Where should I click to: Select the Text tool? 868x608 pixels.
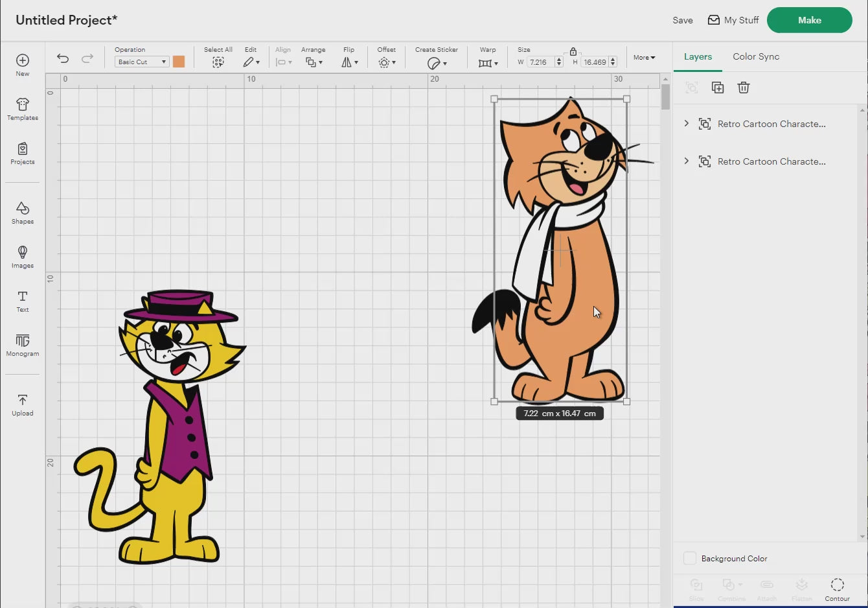(x=23, y=301)
